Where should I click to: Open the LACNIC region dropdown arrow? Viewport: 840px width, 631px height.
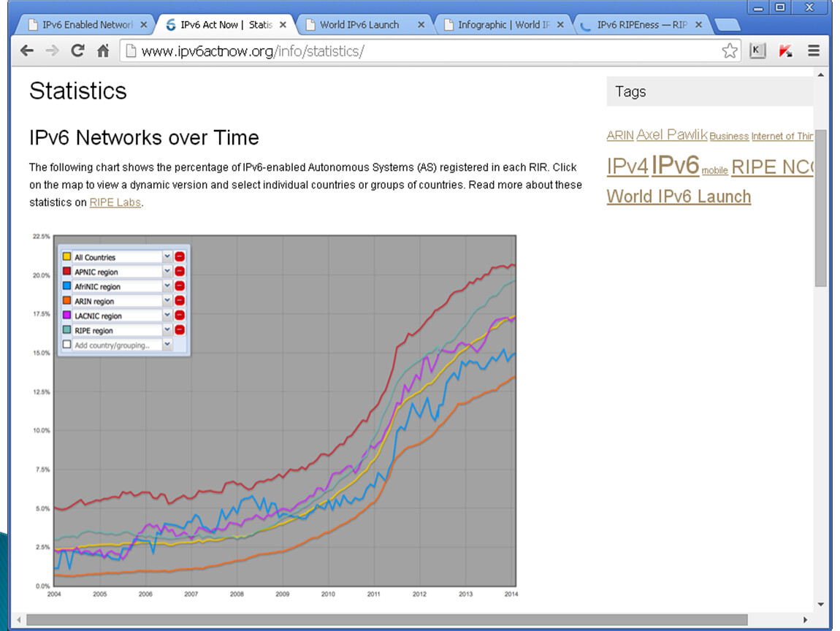click(167, 315)
